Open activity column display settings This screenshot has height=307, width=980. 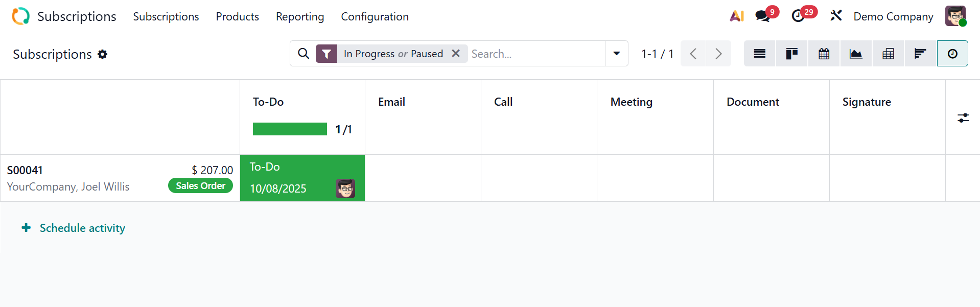coord(963,118)
